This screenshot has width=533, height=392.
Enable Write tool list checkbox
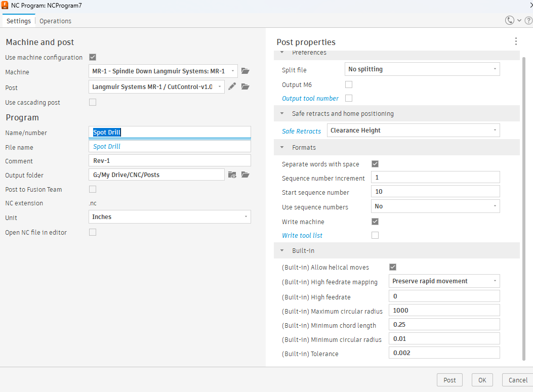coord(375,235)
